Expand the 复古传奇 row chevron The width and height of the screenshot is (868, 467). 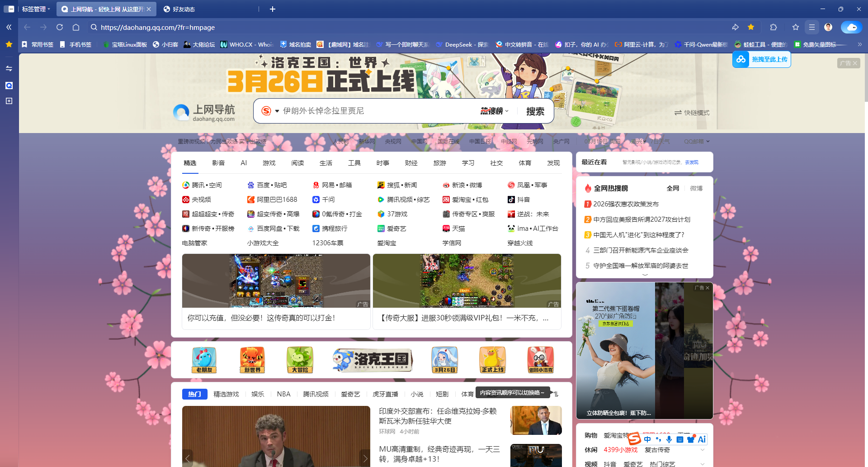click(703, 450)
